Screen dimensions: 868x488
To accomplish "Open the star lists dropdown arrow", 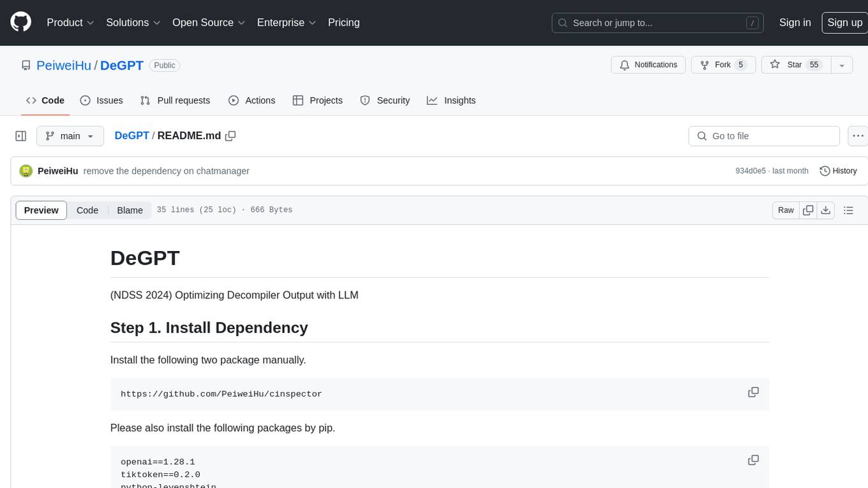I will click(x=842, y=65).
